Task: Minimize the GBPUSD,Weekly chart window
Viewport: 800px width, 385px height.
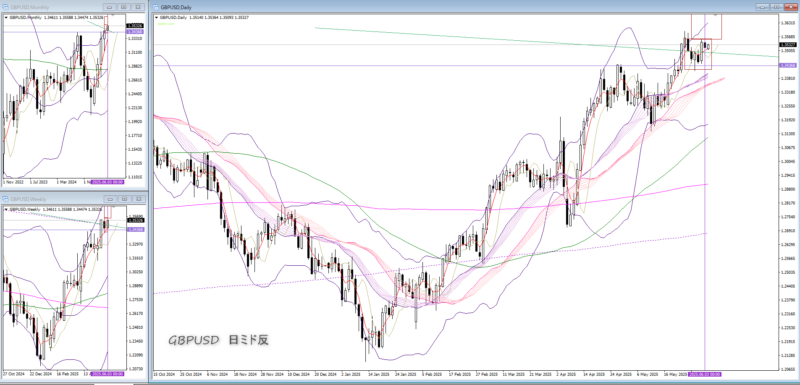Action: tap(110, 199)
